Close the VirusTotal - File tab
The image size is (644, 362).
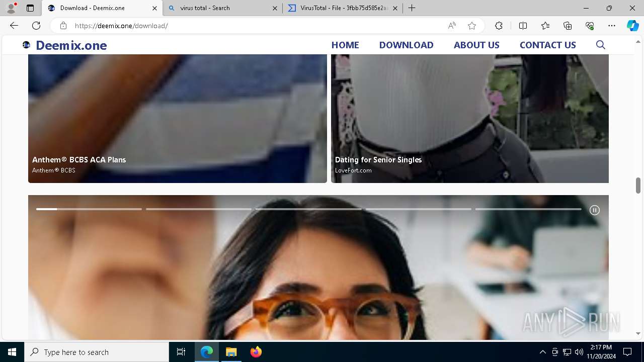[395, 8]
